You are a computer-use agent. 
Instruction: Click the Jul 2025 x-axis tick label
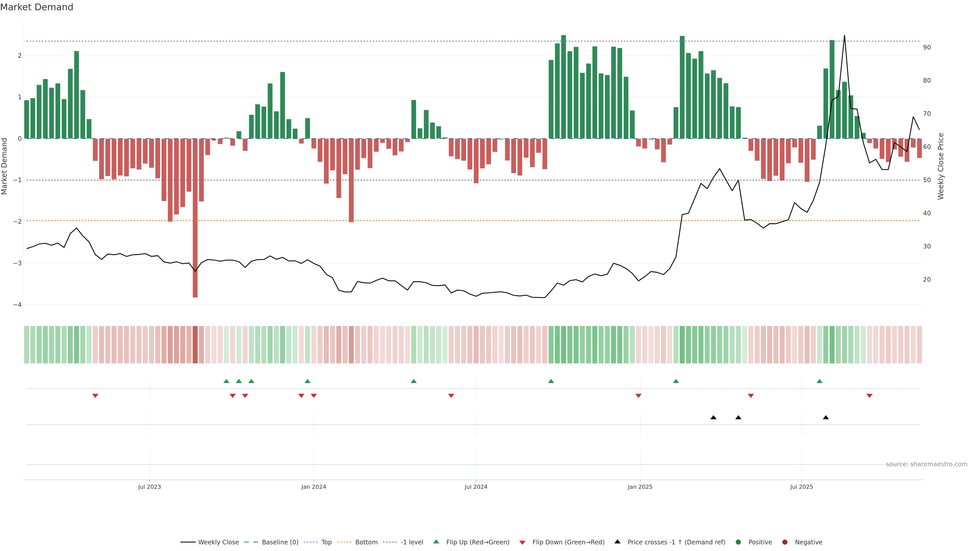801,487
